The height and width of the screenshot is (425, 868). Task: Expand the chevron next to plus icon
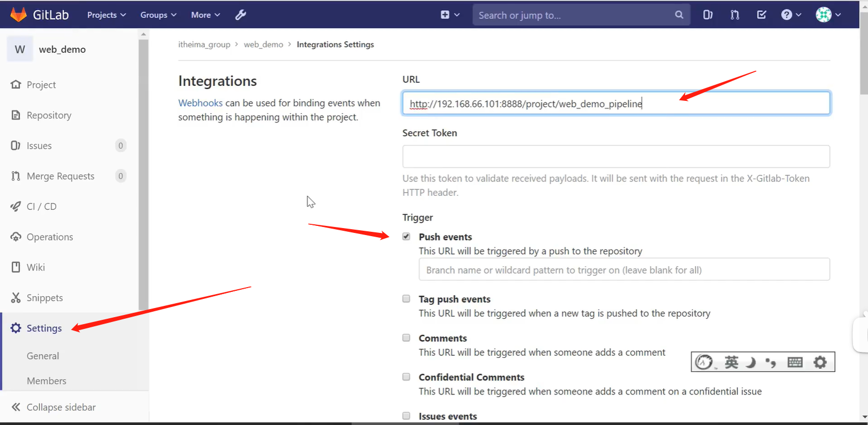tap(457, 15)
